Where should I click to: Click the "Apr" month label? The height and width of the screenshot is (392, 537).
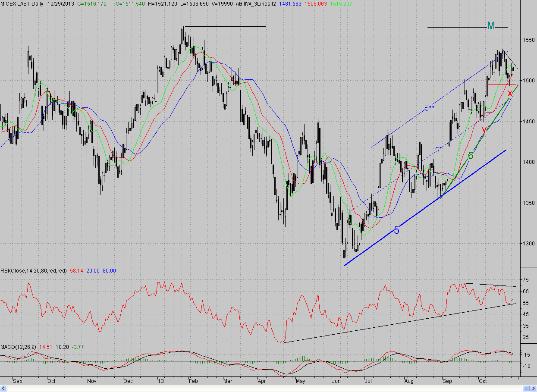[262, 381]
